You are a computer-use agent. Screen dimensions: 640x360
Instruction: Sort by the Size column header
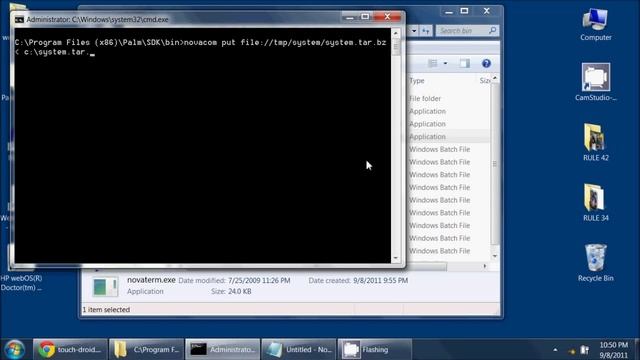coord(485,81)
